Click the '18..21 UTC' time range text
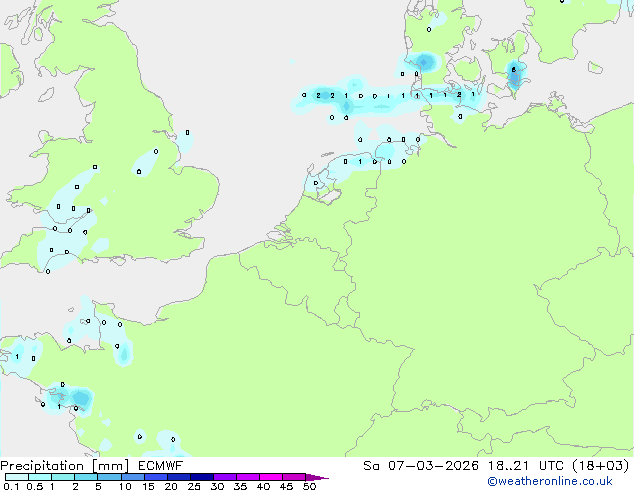634x490 pixels. (526, 466)
